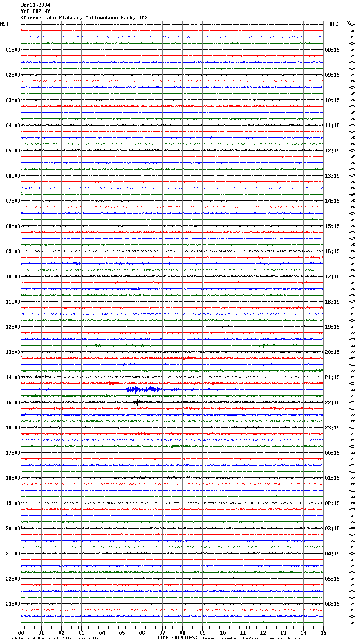Select the 13:00 MST time label
The width and height of the screenshot is (357, 644).
tap(13, 352)
